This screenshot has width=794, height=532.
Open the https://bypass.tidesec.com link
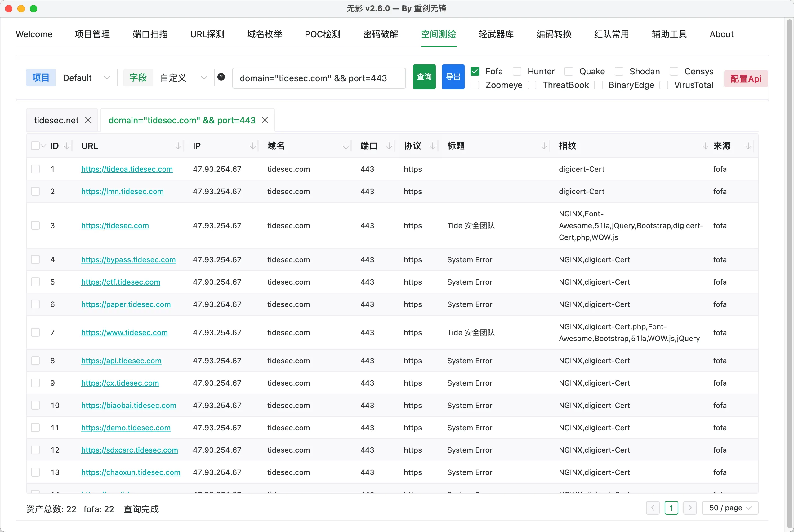point(128,259)
